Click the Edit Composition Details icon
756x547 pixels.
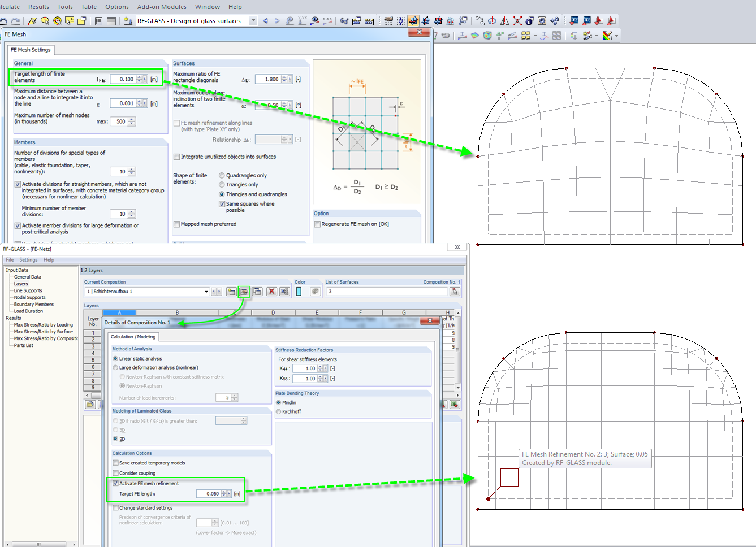click(x=244, y=292)
